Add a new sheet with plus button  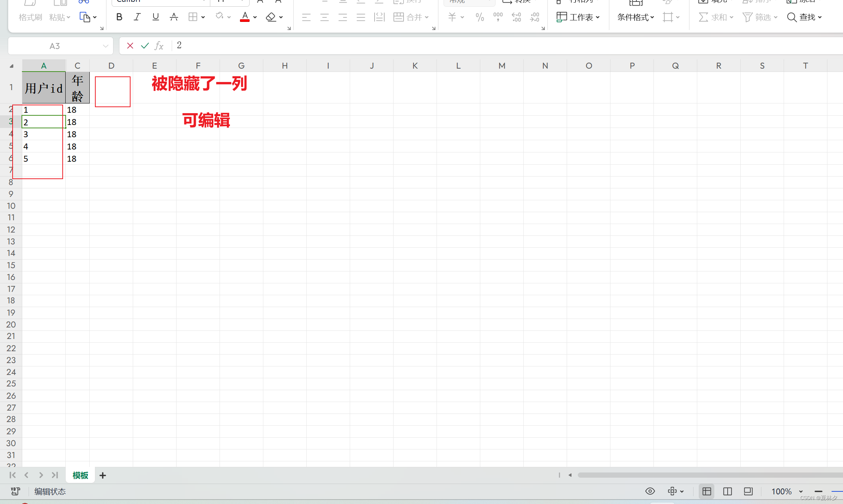pos(103,475)
